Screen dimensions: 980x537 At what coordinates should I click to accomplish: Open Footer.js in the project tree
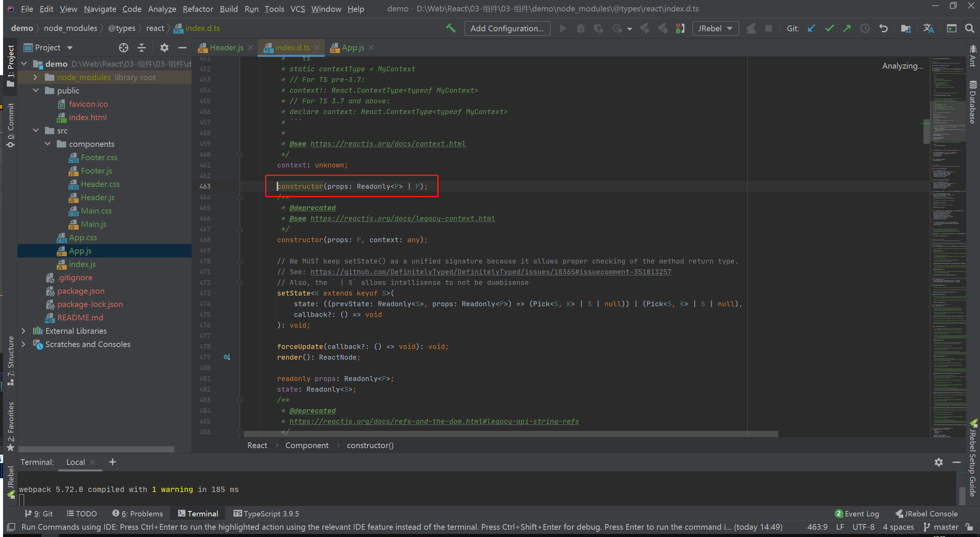(x=96, y=170)
